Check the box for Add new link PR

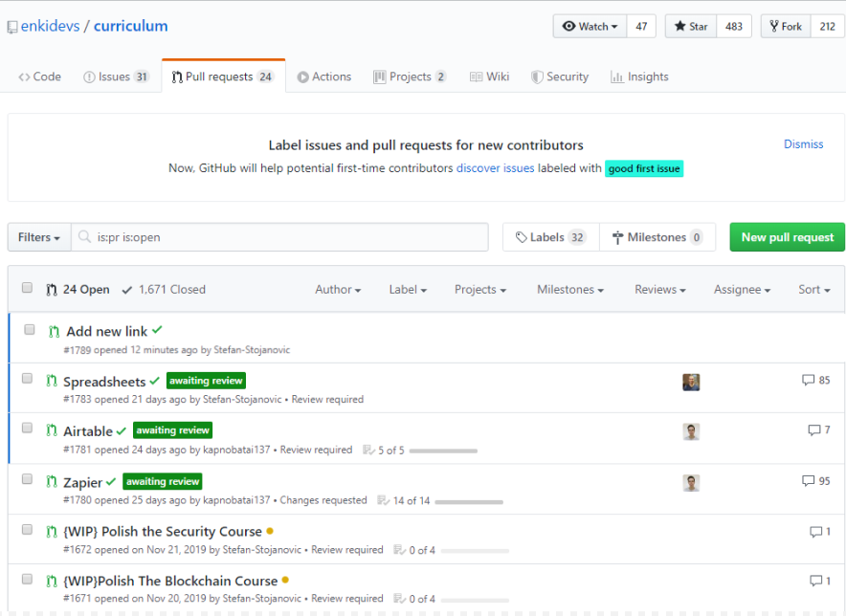[x=29, y=329]
